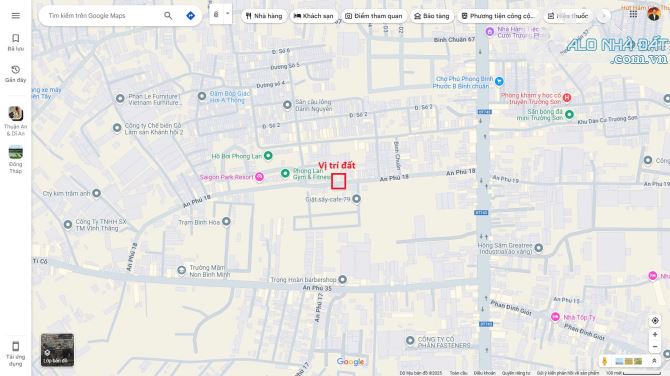Click the An Phú 35 road label
This screenshot has width=670, height=376.
[x=317, y=288]
